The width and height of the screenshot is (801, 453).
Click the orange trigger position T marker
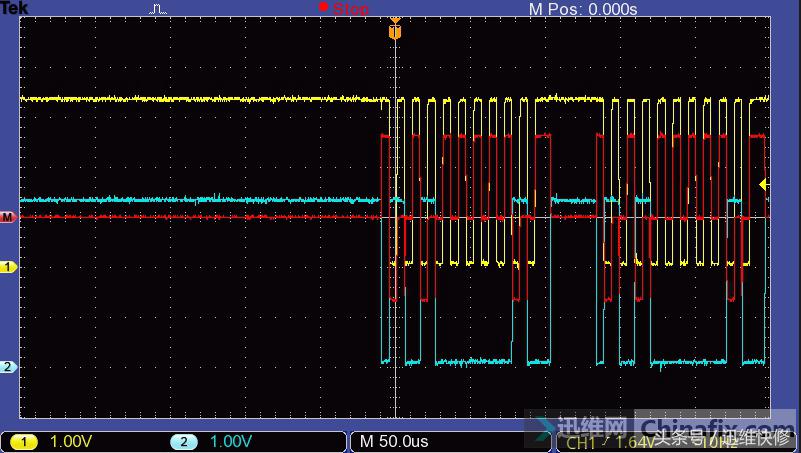(x=395, y=32)
